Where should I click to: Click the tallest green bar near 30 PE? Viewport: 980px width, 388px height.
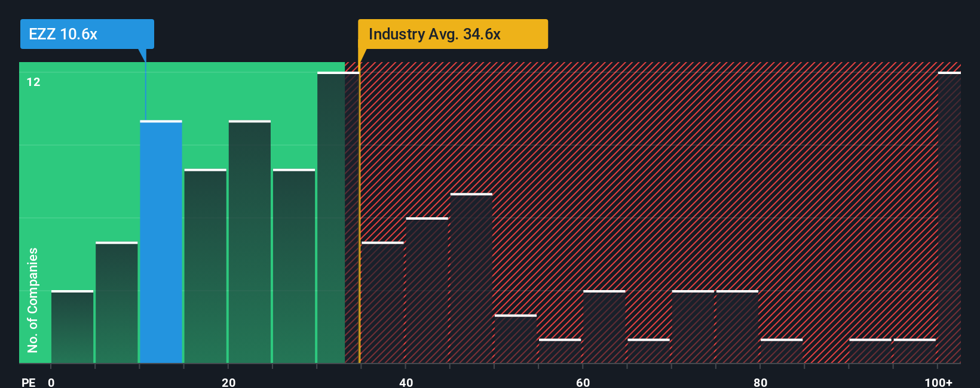[338, 217]
